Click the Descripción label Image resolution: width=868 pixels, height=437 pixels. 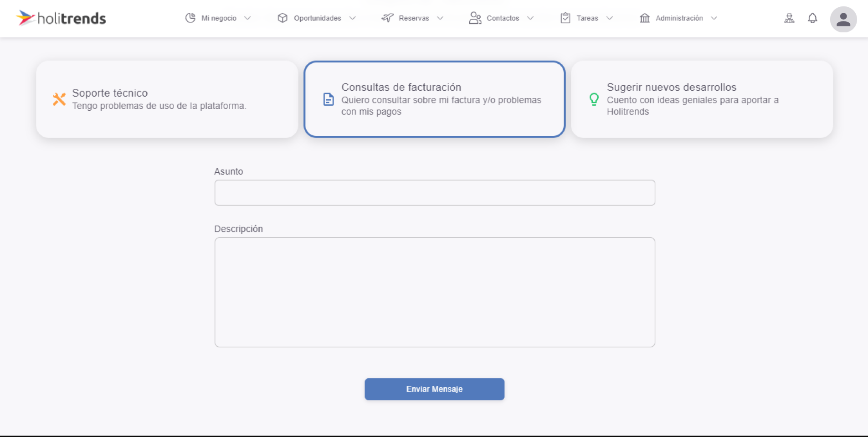point(239,229)
